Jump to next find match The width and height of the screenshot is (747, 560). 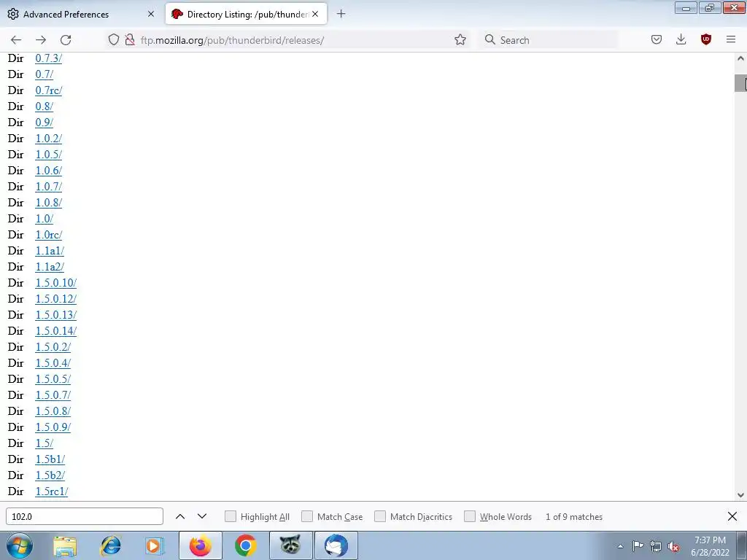coord(202,517)
